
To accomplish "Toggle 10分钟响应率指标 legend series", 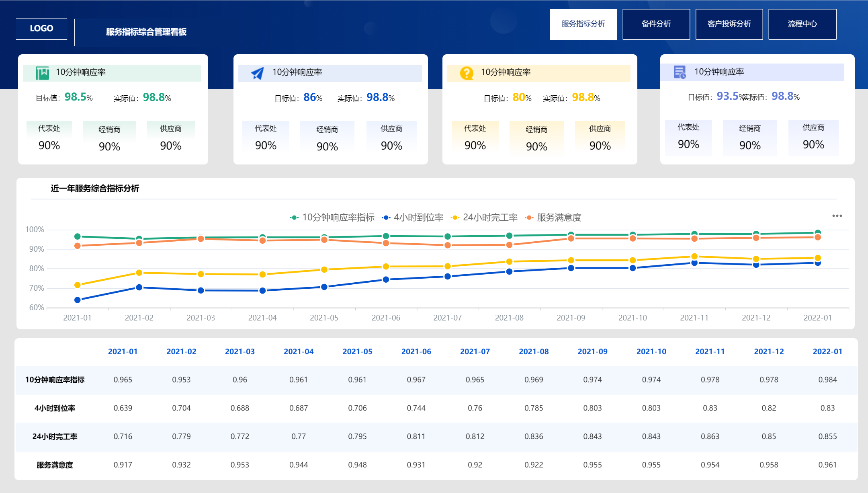I will pos(332,218).
